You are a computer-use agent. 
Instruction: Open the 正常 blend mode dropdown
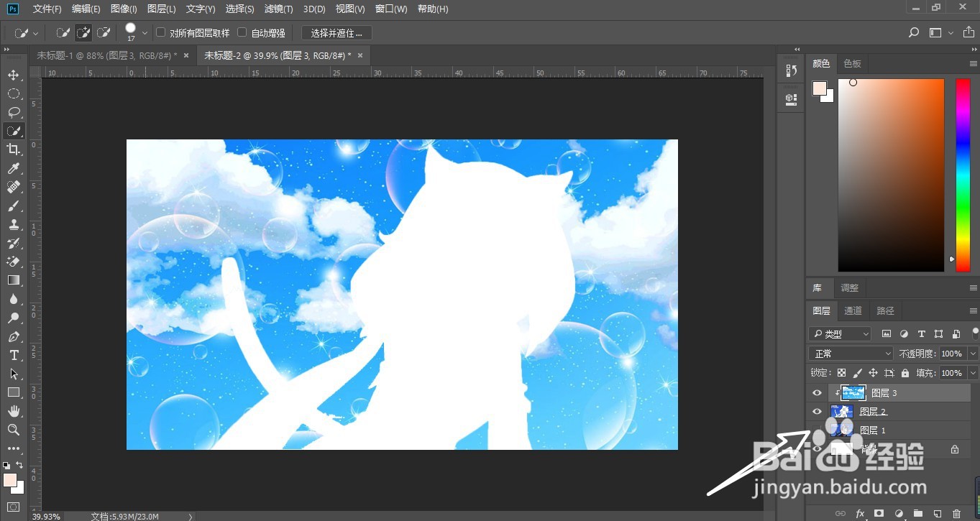click(x=851, y=354)
